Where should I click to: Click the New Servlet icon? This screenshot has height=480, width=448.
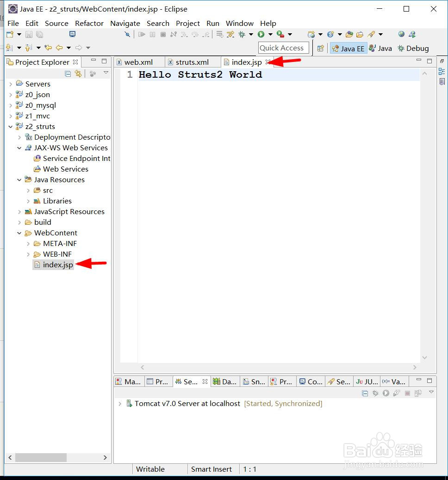pyautogui.click(x=330, y=34)
